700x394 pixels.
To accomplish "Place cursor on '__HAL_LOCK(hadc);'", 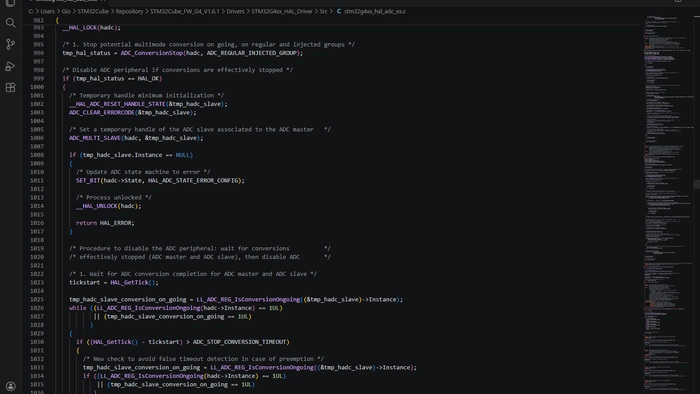I will (x=92, y=28).
